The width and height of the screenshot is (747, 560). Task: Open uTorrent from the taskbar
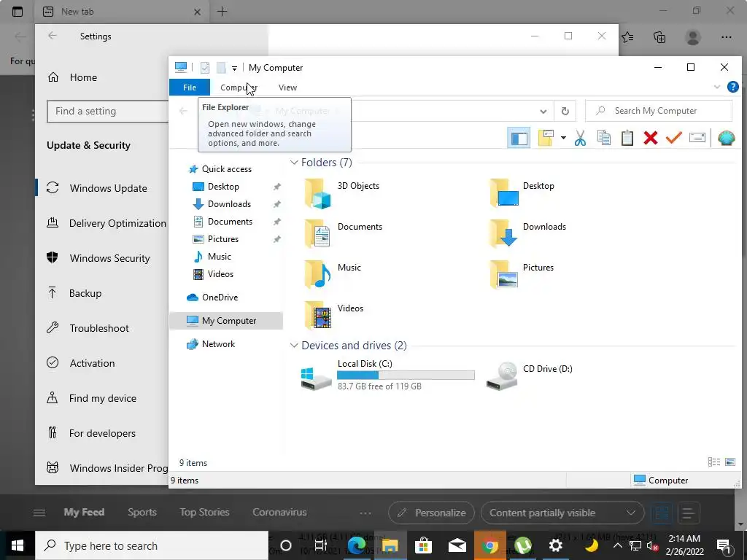click(x=523, y=545)
